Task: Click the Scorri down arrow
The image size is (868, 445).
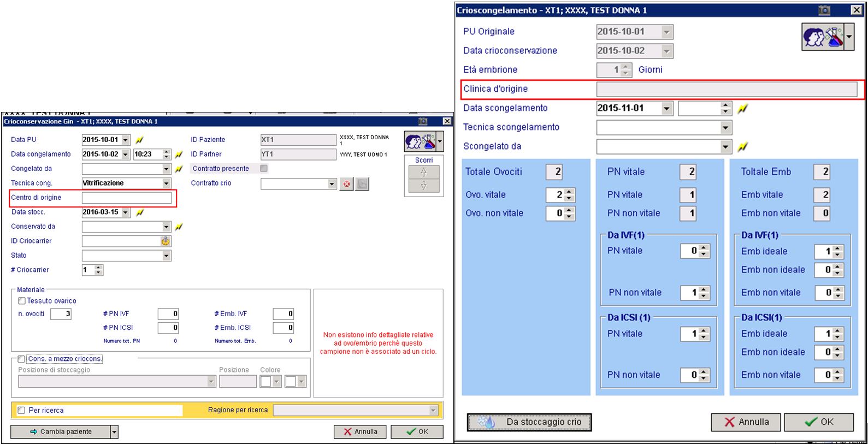Action: pos(423,185)
